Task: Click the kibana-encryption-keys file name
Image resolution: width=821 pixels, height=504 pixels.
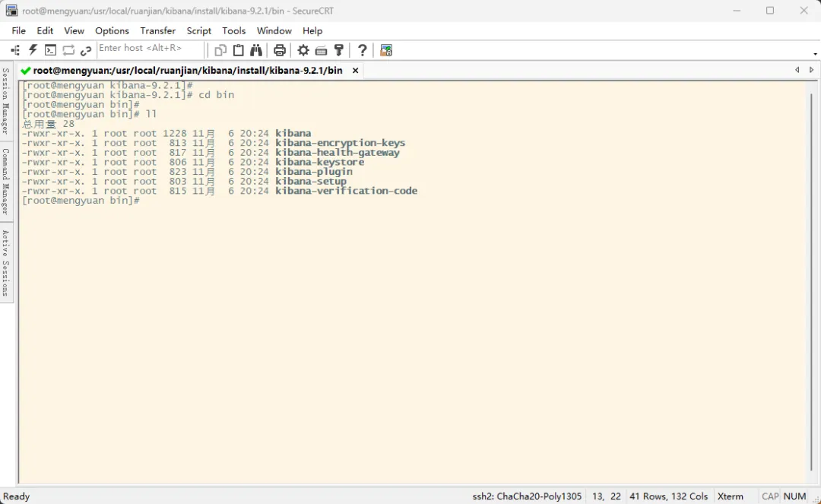Action: click(x=341, y=143)
